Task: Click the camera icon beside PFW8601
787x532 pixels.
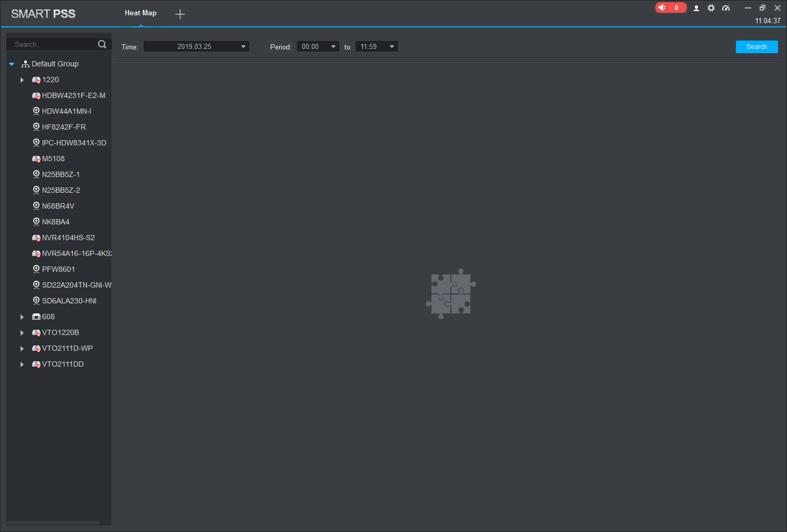Action: 36,269
